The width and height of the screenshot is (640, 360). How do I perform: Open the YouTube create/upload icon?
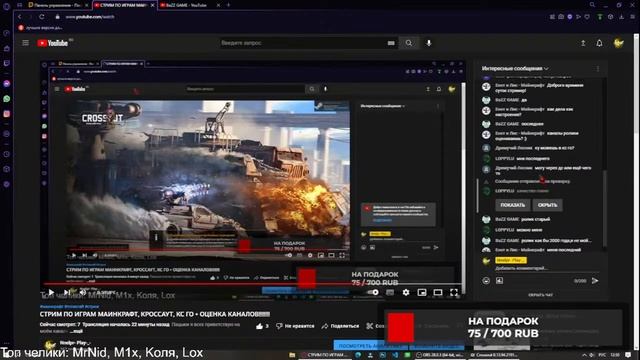tap(583, 43)
